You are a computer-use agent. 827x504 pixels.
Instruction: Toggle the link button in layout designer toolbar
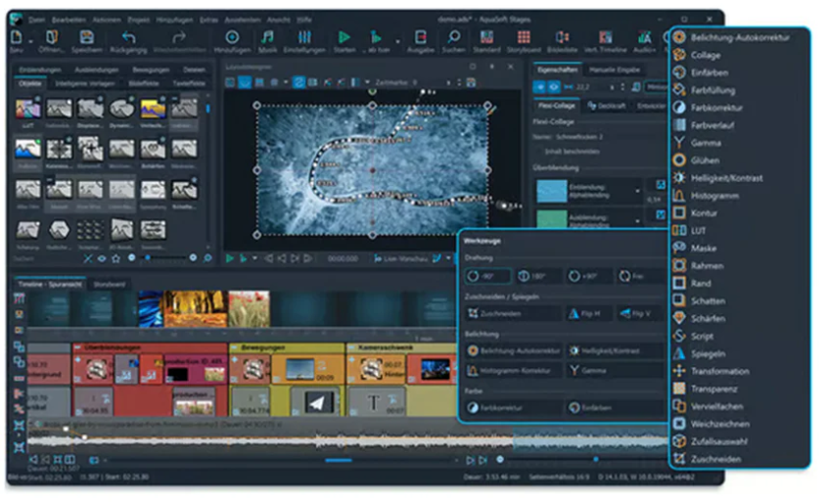click(x=299, y=83)
